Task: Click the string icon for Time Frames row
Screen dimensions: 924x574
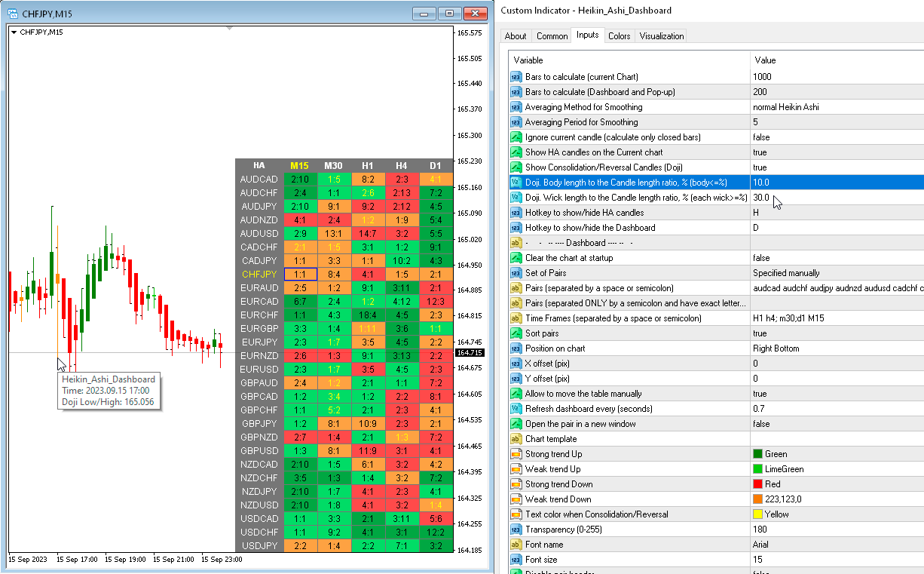Action: tap(516, 318)
